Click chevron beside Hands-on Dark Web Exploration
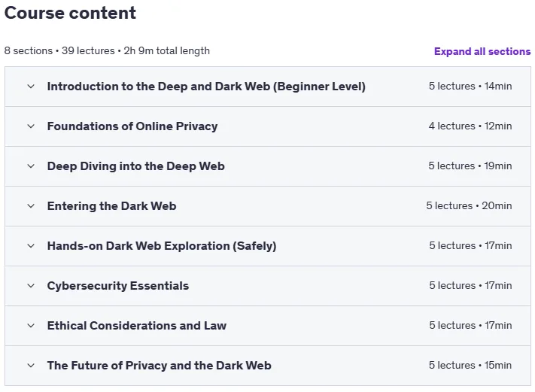The image size is (535, 392). [x=31, y=246]
